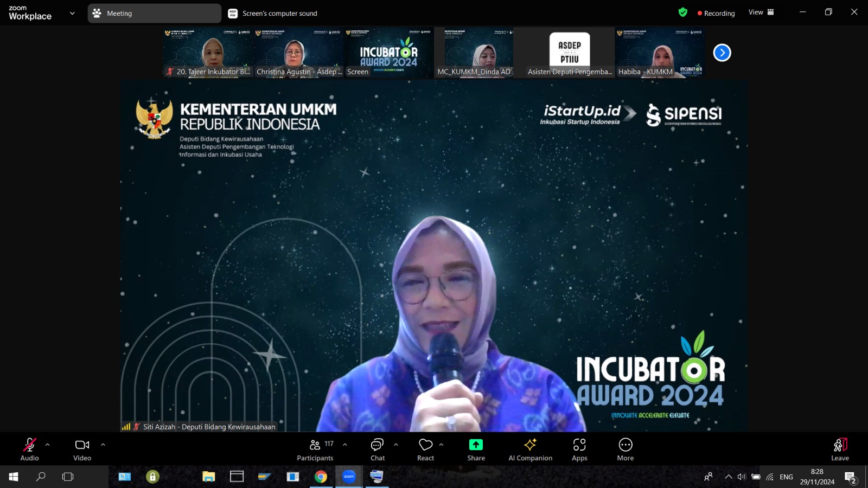Image resolution: width=868 pixels, height=488 pixels.
Task: Open the window-frame app in taskbar
Action: pos(237,477)
